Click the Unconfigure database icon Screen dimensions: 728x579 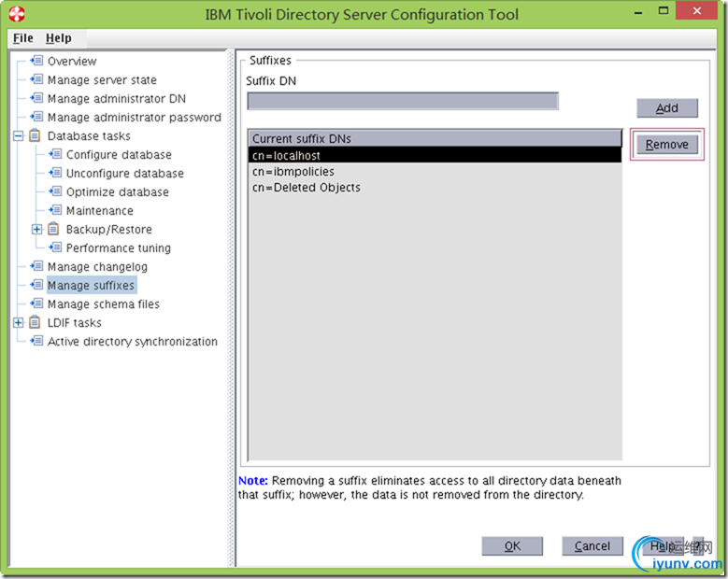[55, 173]
